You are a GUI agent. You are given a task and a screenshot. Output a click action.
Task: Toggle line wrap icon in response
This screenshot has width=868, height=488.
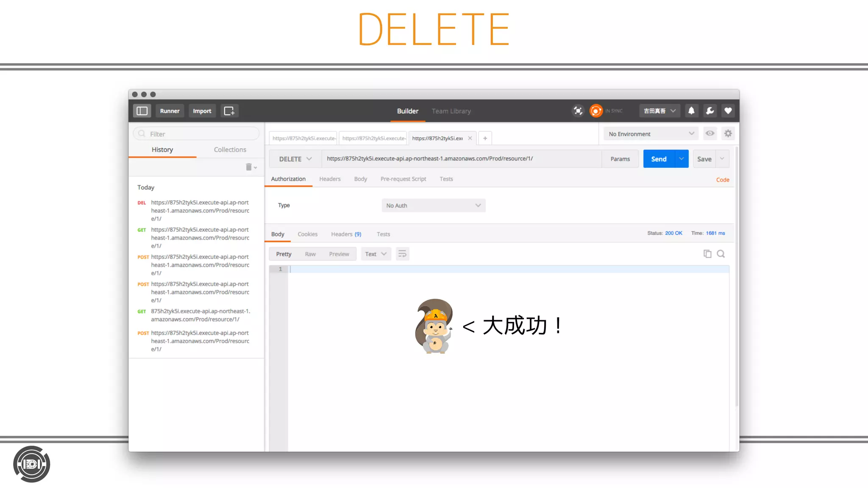tap(402, 254)
